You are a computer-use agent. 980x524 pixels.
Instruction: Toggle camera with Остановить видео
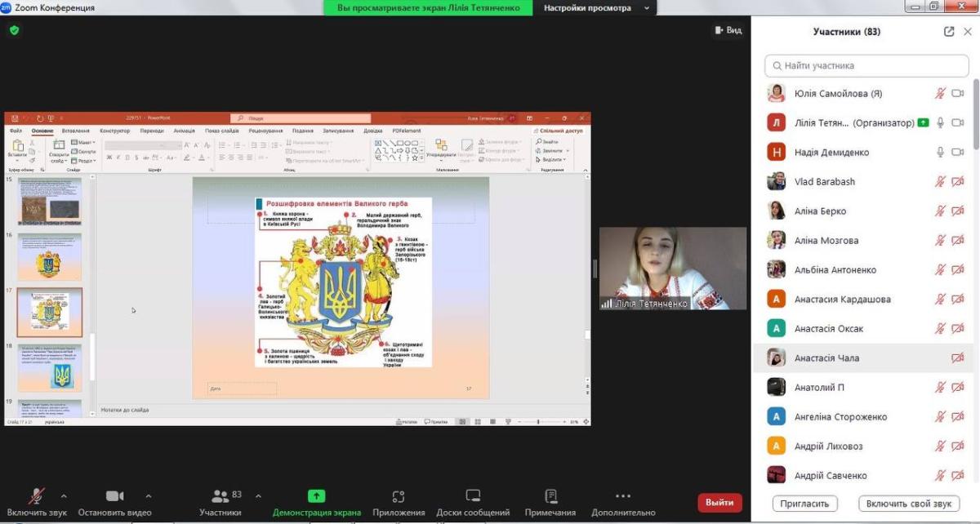pyautogui.click(x=114, y=496)
